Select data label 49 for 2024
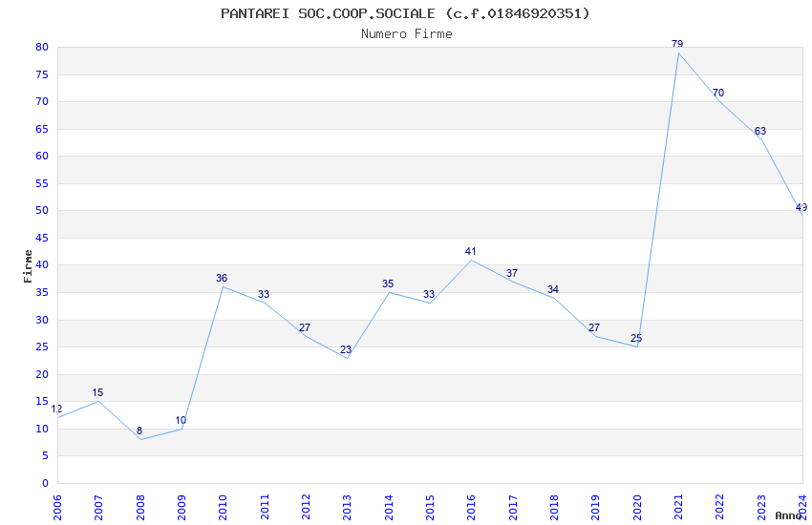Screen dimensions: 812x525 click(x=801, y=207)
